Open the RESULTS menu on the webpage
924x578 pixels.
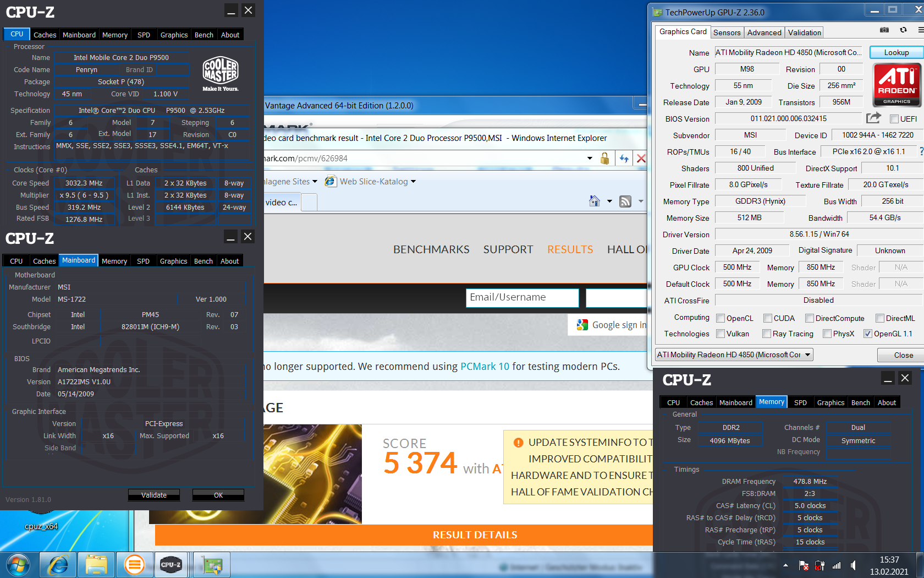(x=570, y=249)
